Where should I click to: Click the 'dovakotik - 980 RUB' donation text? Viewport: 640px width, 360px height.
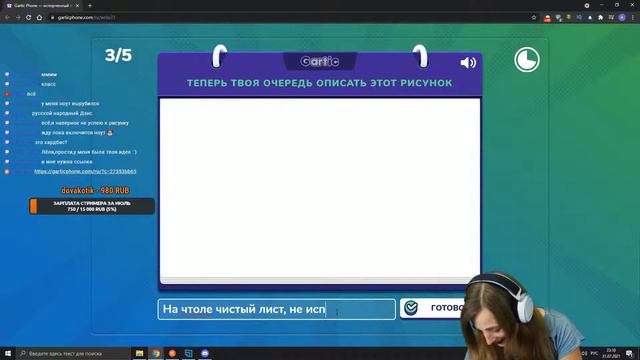tap(95, 191)
